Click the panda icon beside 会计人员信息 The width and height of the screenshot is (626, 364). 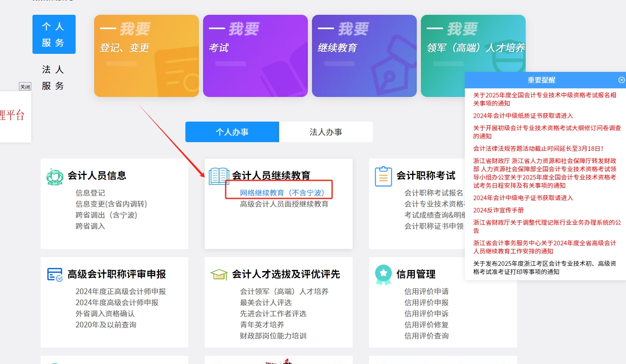[x=55, y=176]
